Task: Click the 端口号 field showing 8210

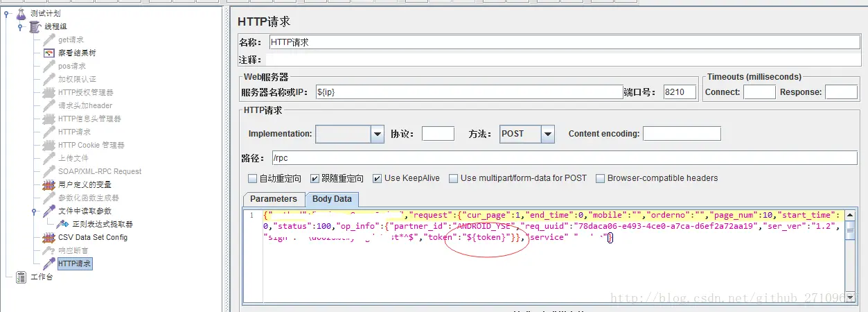Action: pos(679,92)
